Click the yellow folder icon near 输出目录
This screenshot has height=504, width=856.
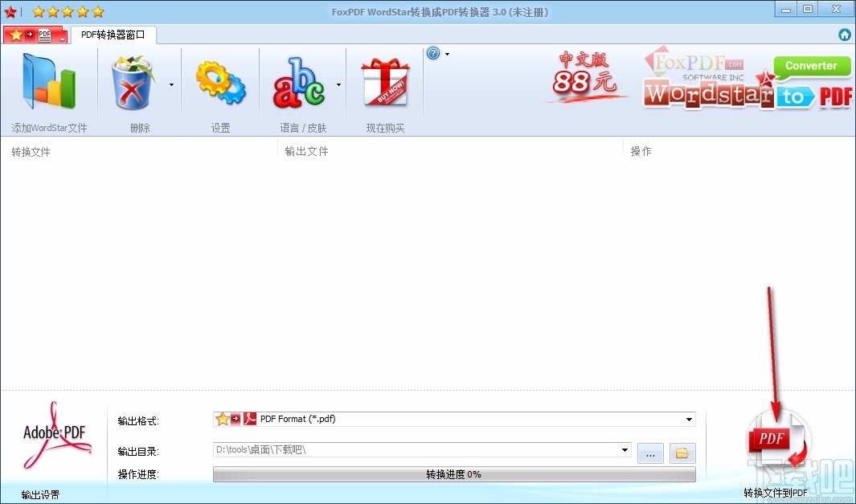pyautogui.click(x=681, y=453)
